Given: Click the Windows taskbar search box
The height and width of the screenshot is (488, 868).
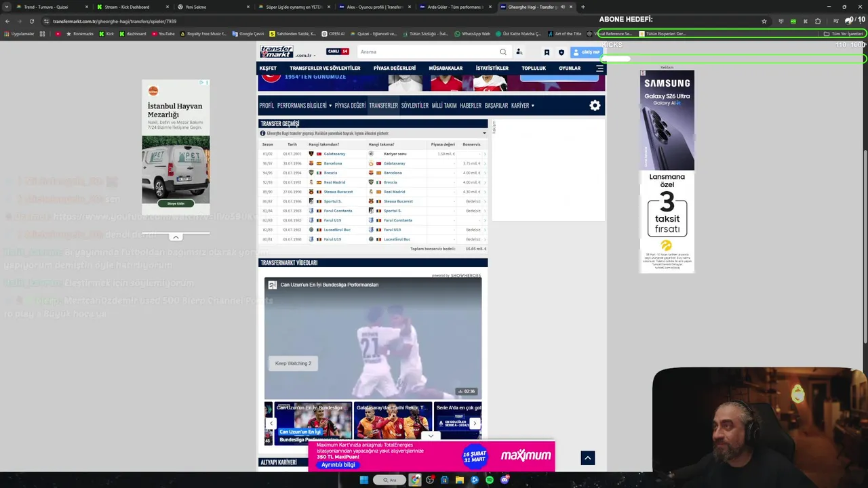Looking at the screenshot, I should click(x=389, y=480).
